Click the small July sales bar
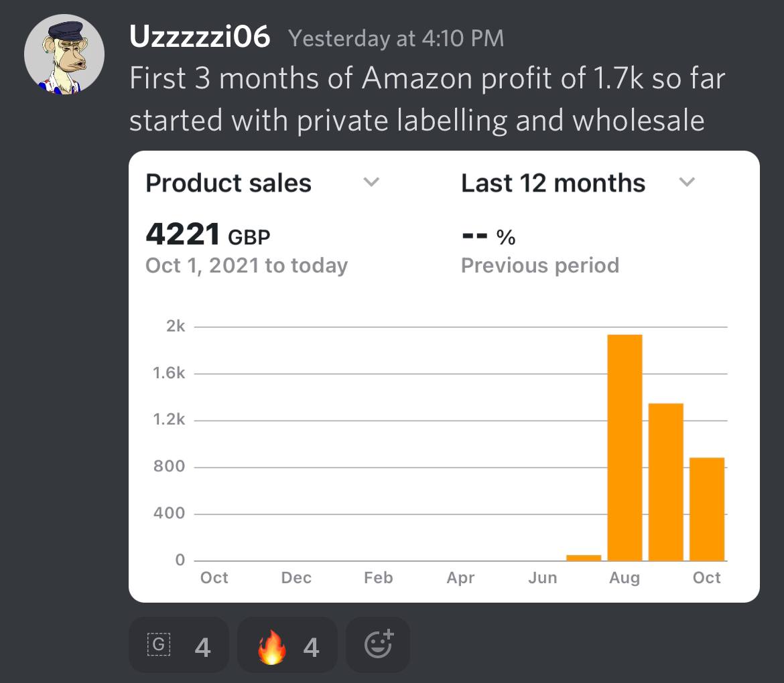 pyautogui.click(x=584, y=558)
